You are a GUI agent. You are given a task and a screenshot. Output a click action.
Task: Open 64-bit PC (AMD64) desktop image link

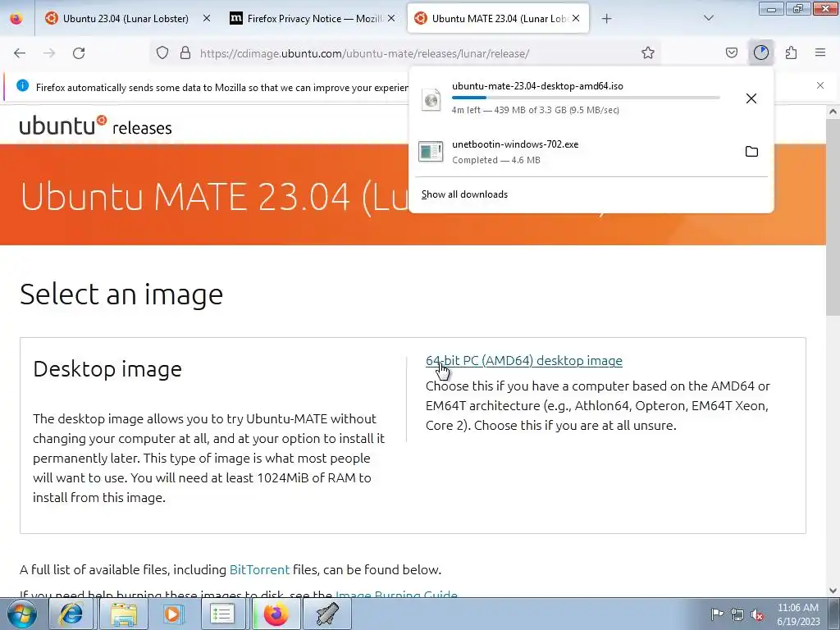pos(524,361)
